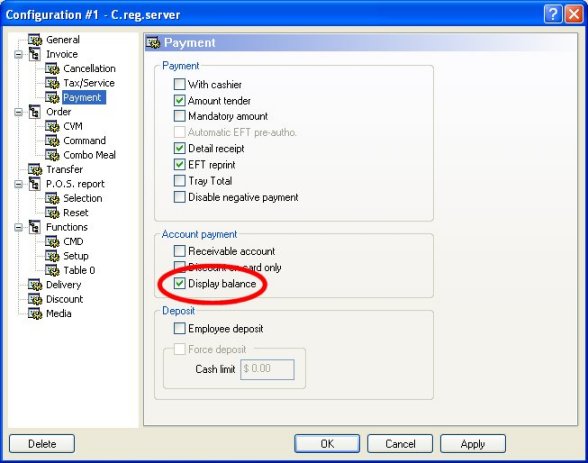
Task: Uncheck the Amount tender checkbox
Action: pos(179,100)
